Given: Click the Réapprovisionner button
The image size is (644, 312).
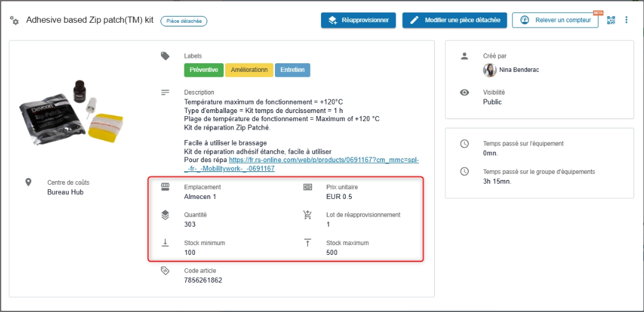Looking at the screenshot, I should point(358,20).
